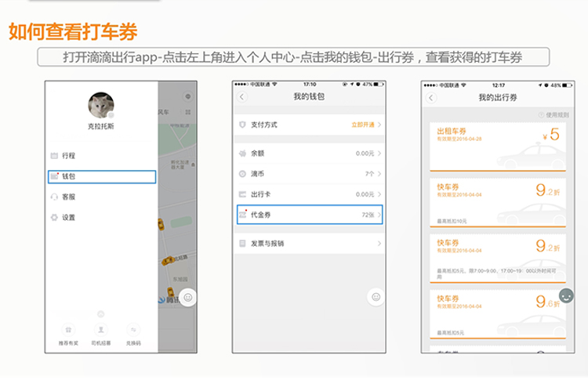Tap the 推荐有奖 gift icon
This screenshot has height=380, width=588.
(x=68, y=330)
